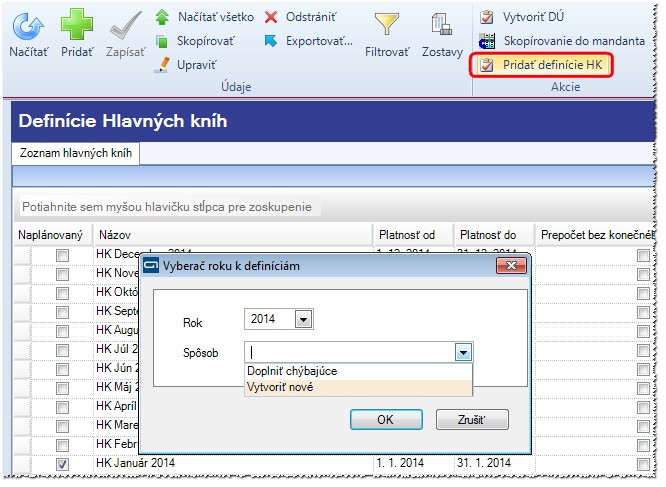Screen dimensions: 666x487
Task: Click into the Spôsob input field
Action: coord(350,352)
